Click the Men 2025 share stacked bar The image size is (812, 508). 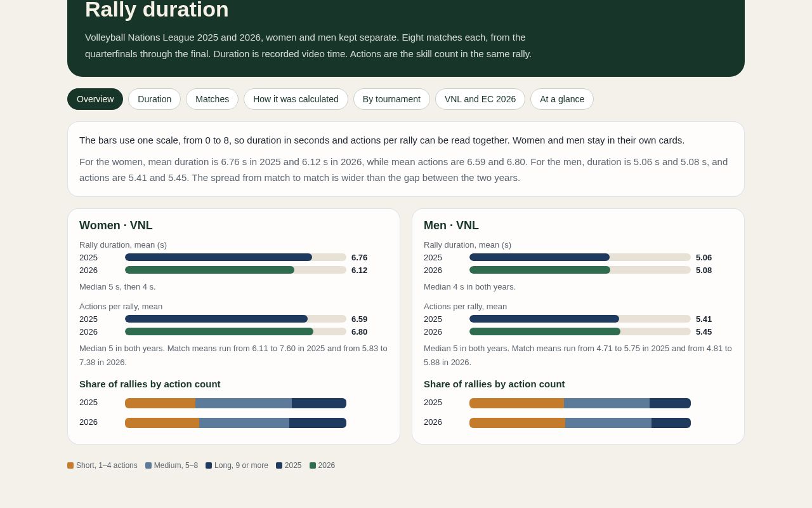pos(580,403)
